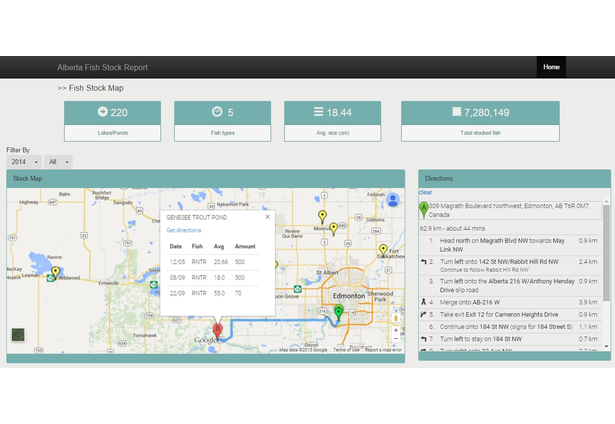615x424 pixels.
Task: Zoom out the map with minus button
Action: click(396, 338)
